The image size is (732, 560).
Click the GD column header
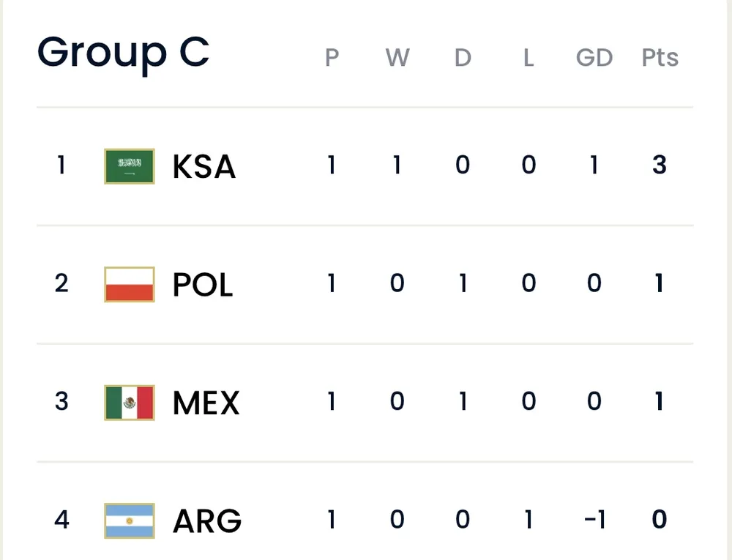594,58
